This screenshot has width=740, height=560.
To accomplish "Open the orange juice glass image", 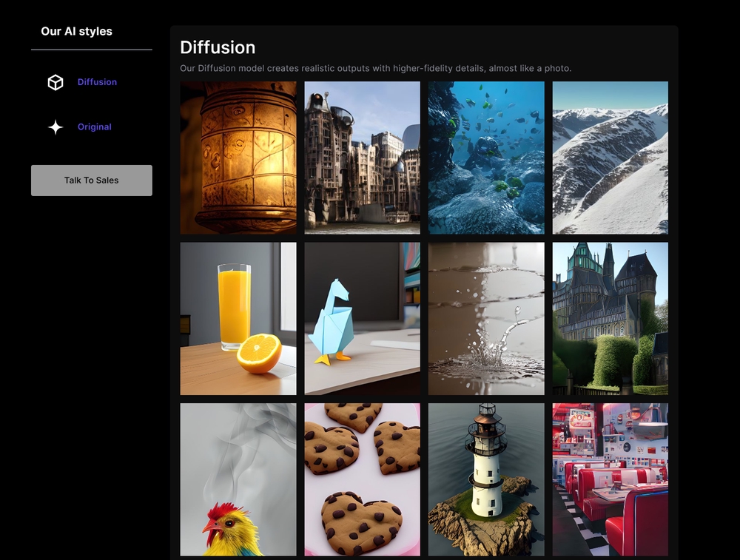I will pos(238,319).
